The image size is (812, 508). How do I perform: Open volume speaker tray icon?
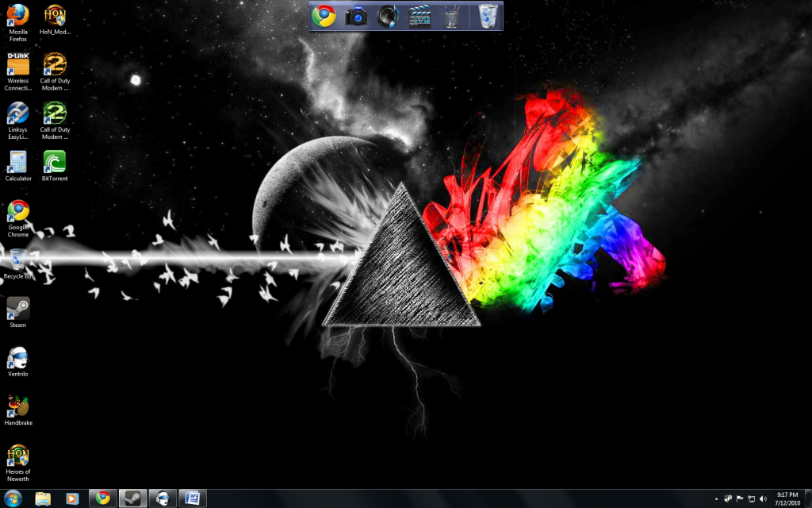click(763, 499)
